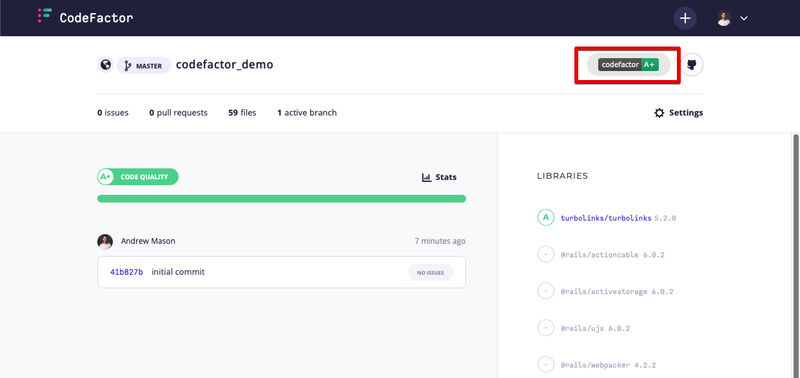Image resolution: width=800 pixels, height=378 pixels.
Task: Click the A grade icon beside turbolinks
Action: 545,218
